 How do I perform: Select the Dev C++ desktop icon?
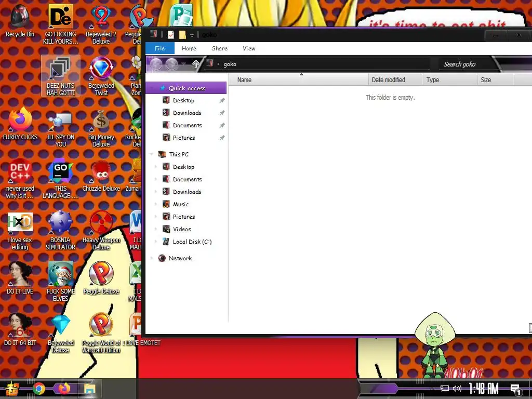[20, 179]
